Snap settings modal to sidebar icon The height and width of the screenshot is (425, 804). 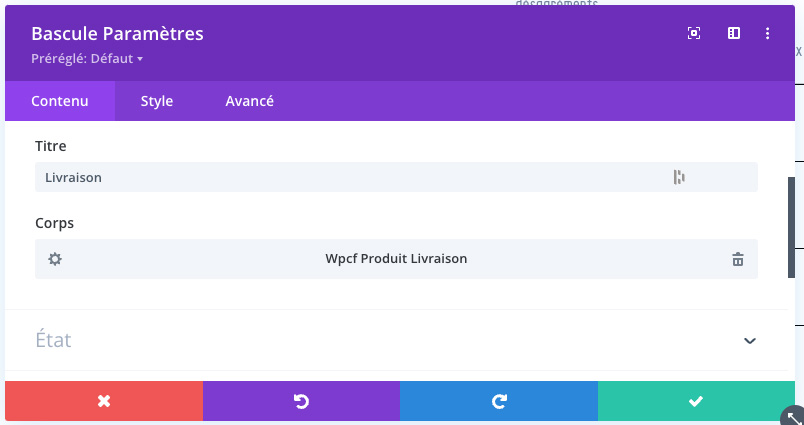734,33
